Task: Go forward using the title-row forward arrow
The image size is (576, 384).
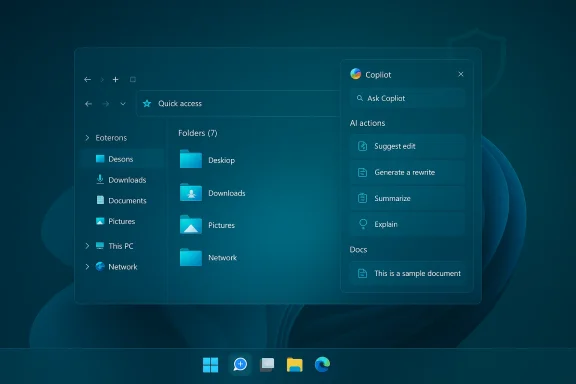Action: pos(102,79)
